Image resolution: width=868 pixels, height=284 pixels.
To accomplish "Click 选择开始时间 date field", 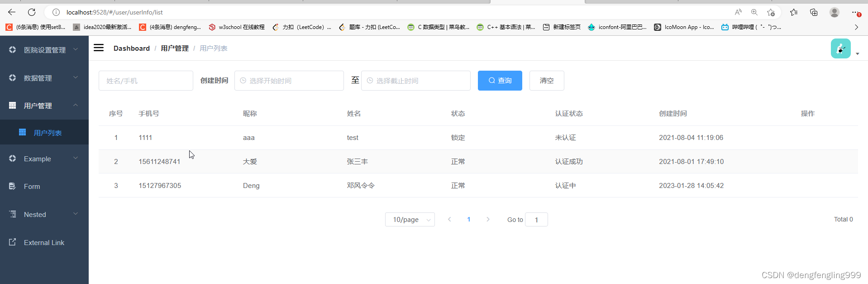I will [x=289, y=80].
